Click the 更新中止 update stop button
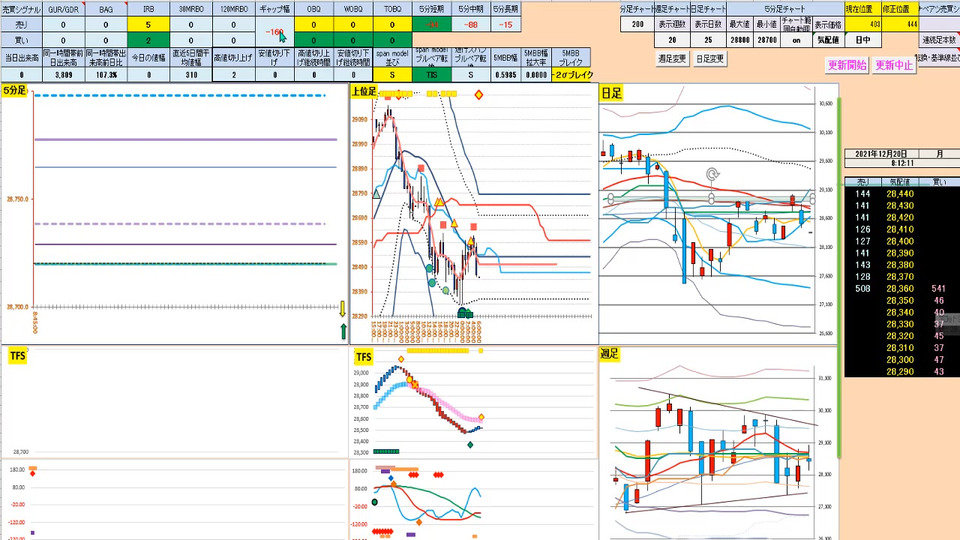This screenshot has height=540, width=960. point(894,65)
